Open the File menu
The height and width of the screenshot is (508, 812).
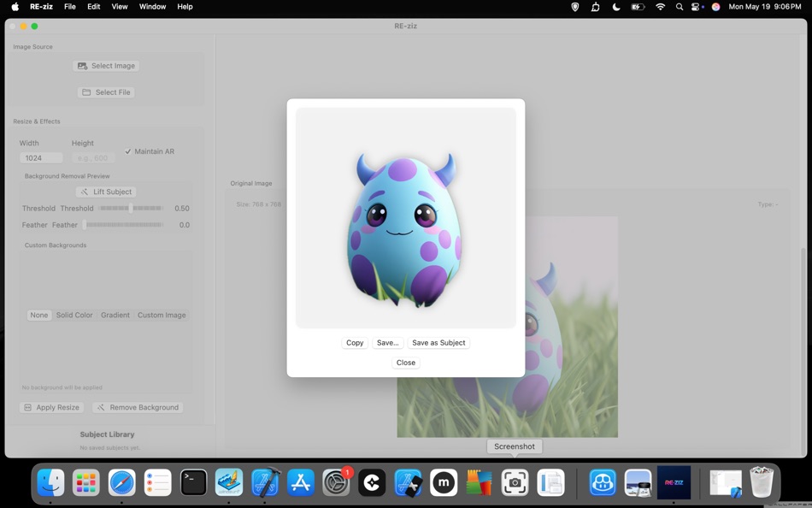[69, 6]
